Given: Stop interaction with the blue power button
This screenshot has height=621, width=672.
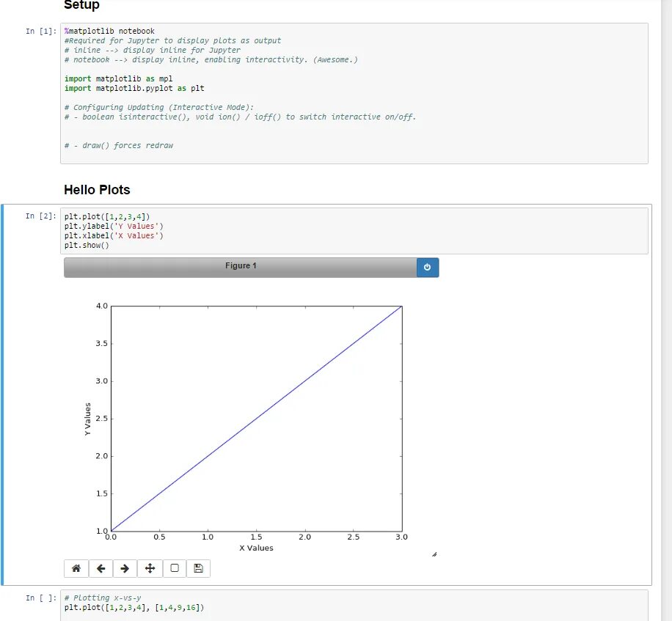Looking at the screenshot, I should coord(427,268).
